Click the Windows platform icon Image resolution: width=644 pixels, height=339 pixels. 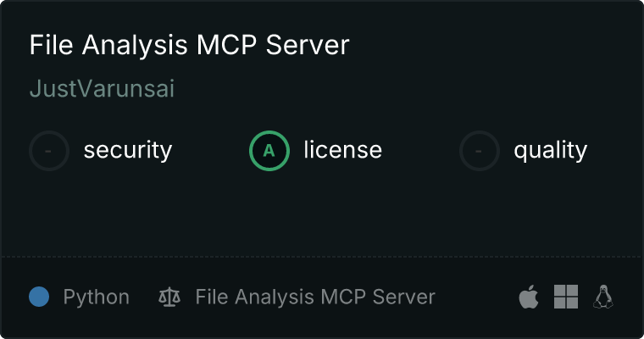[566, 297]
